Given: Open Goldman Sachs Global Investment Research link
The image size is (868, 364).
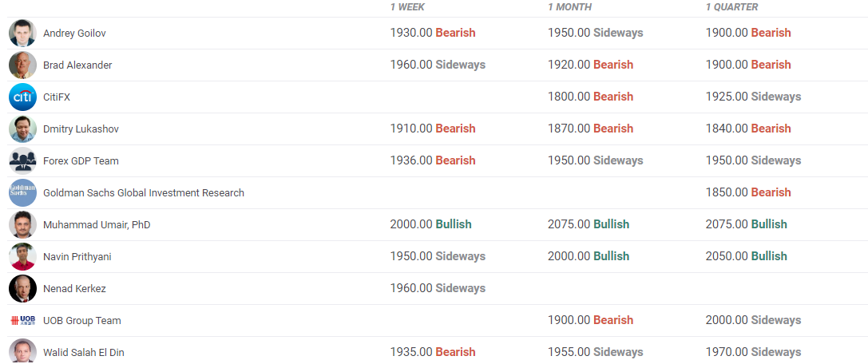Looking at the screenshot, I should point(144,193).
